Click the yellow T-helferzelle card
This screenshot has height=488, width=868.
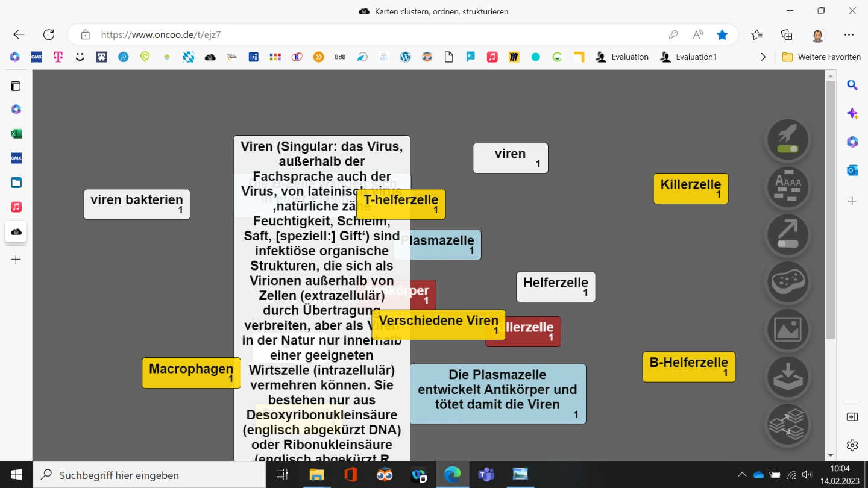[x=401, y=204]
